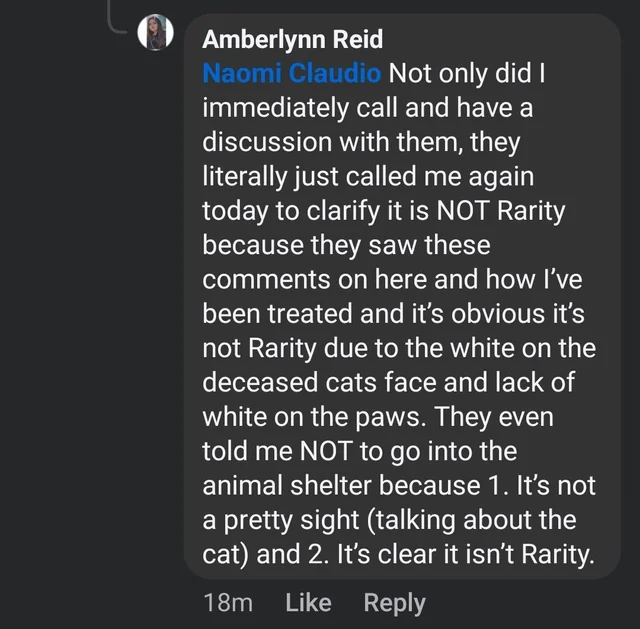640x629 pixels.
Task: Click the Amberlynn Reid author name
Action: 293,39
